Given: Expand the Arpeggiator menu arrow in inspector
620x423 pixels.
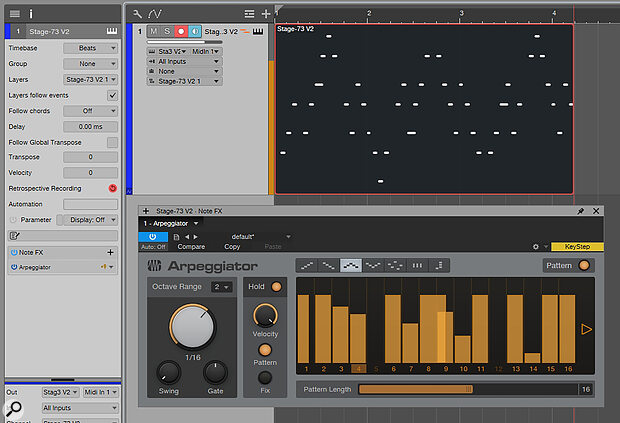Looking at the screenshot, I should click(111, 267).
